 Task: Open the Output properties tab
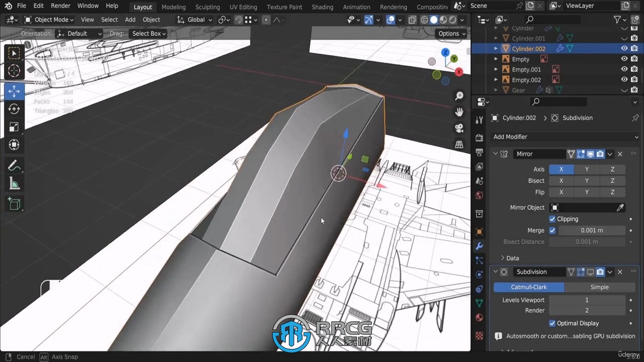point(479,152)
